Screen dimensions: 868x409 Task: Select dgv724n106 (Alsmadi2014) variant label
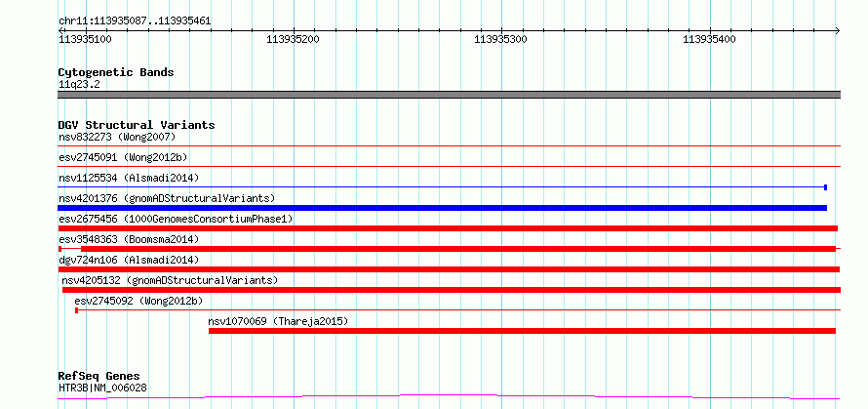pyautogui.click(x=129, y=260)
